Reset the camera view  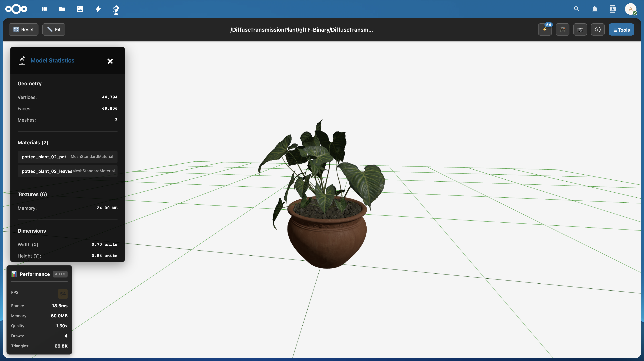[24, 30]
